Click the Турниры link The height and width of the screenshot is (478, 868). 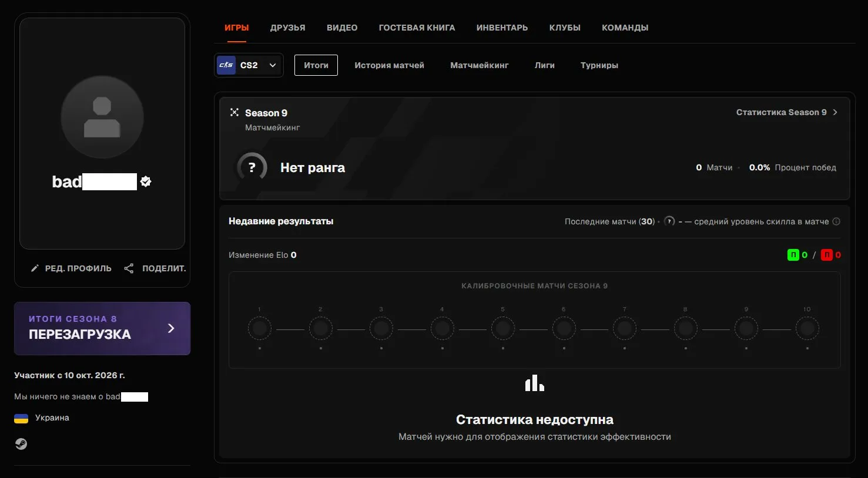click(599, 65)
